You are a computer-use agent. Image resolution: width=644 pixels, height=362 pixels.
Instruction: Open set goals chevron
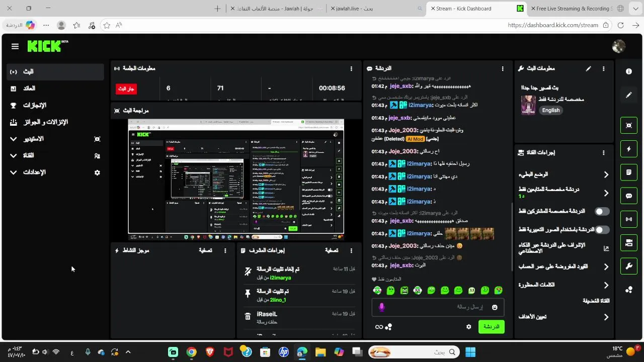tap(606, 317)
